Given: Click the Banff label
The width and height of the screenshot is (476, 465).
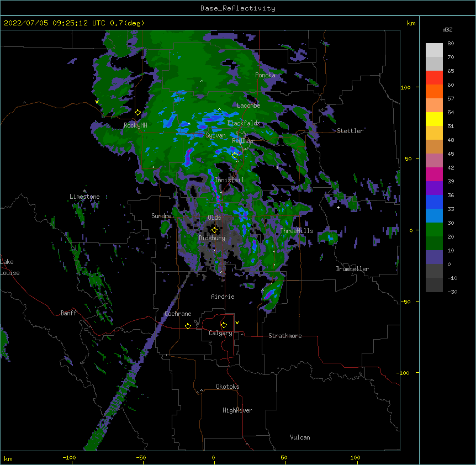Looking at the screenshot, I should click(x=68, y=313).
